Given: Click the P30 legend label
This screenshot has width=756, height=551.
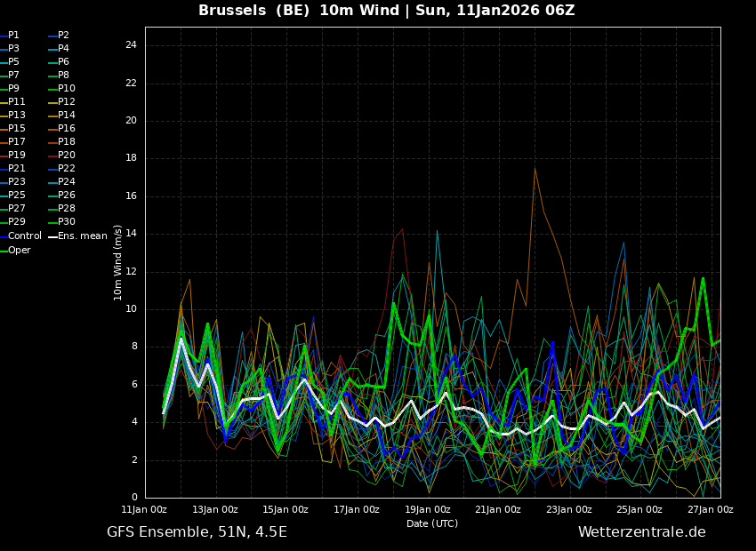Looking at the screenshot, I should [x=61, y=221].
